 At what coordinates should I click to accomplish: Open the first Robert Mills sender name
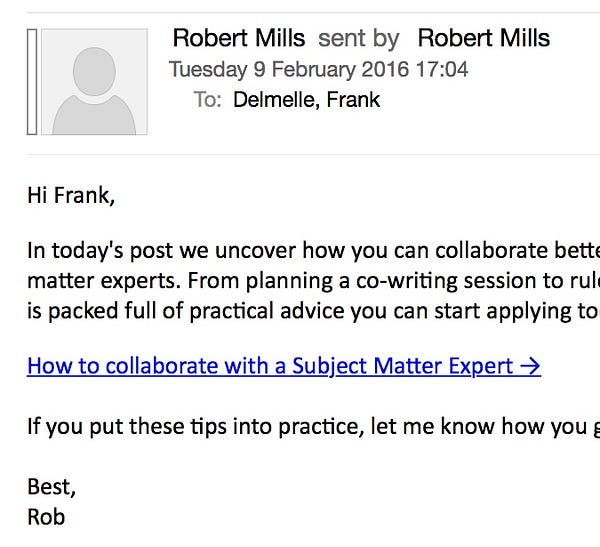click(x=239, y=38)
